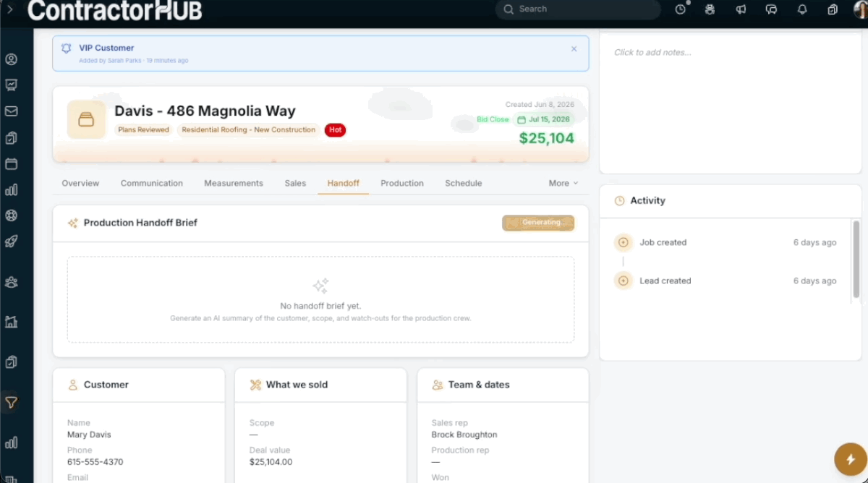Open the lightning bolt quick actions button

pos(851,459)
